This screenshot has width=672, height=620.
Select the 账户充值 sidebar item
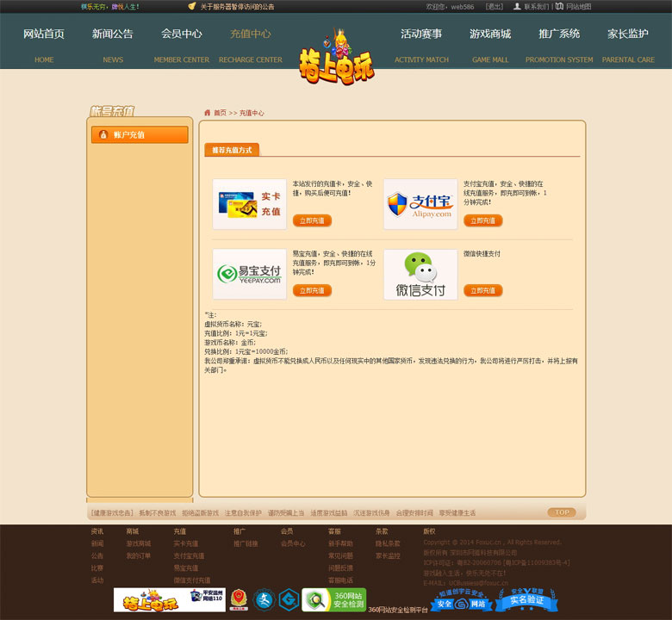coord(140,135)
